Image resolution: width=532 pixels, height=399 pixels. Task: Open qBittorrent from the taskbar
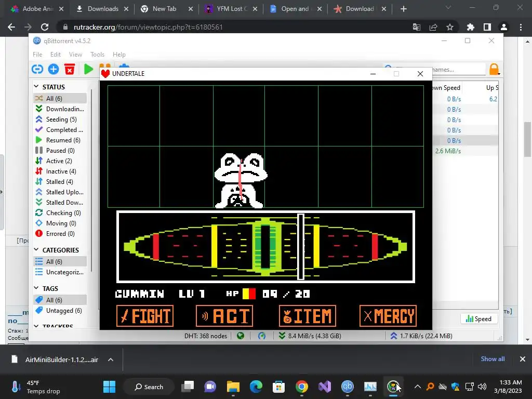tap(348, 387)
